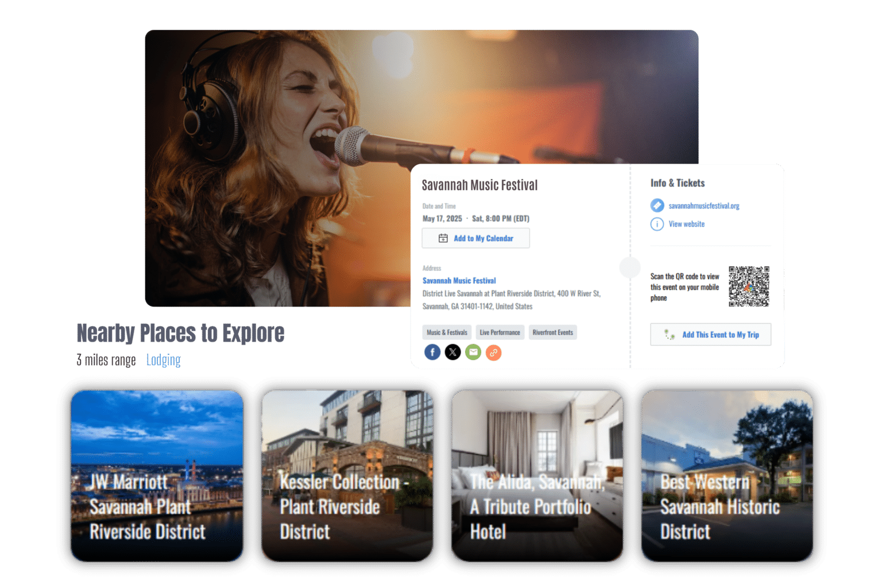This screenshot has height=588, width=882.
Task: Share the event on X (Twitter)
Action: [453, 352]
